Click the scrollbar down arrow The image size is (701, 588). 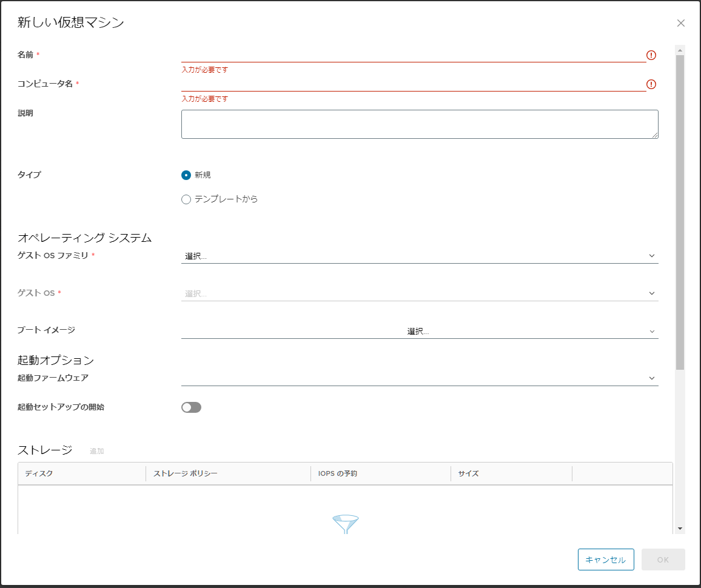pyautogui.click(x=680, y=529)
